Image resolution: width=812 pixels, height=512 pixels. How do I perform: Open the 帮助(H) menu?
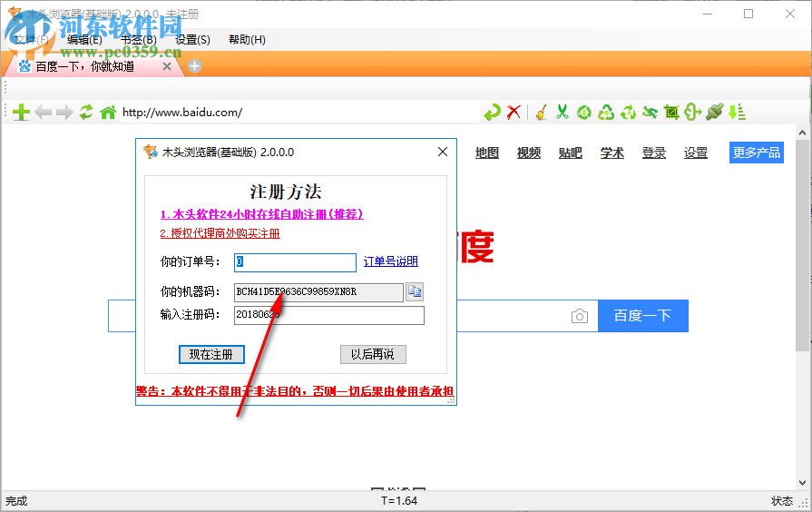point(247,40)
